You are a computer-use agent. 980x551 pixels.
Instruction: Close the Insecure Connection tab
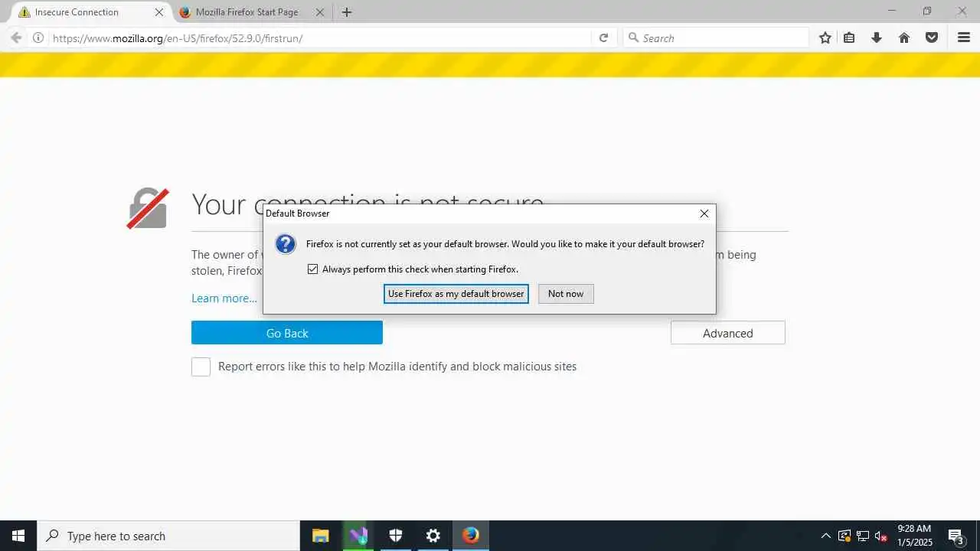click(159, 12)
